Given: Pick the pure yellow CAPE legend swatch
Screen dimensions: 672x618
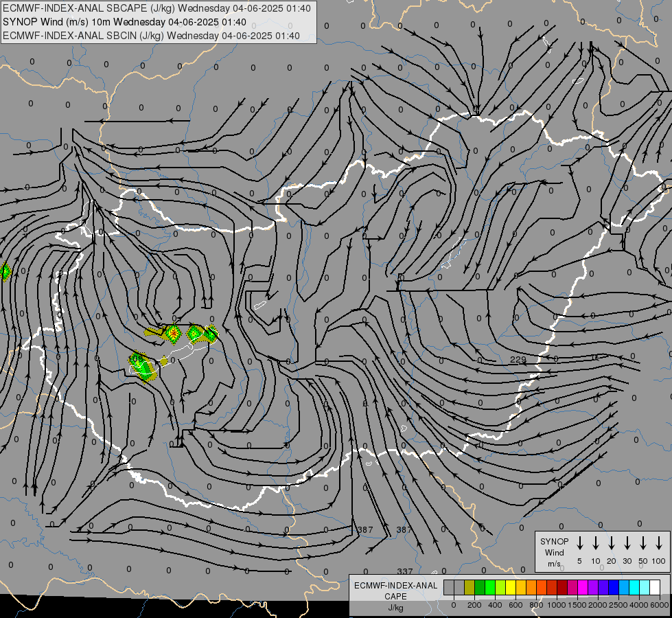Looking at the screenshot, I should pos(511,587).
